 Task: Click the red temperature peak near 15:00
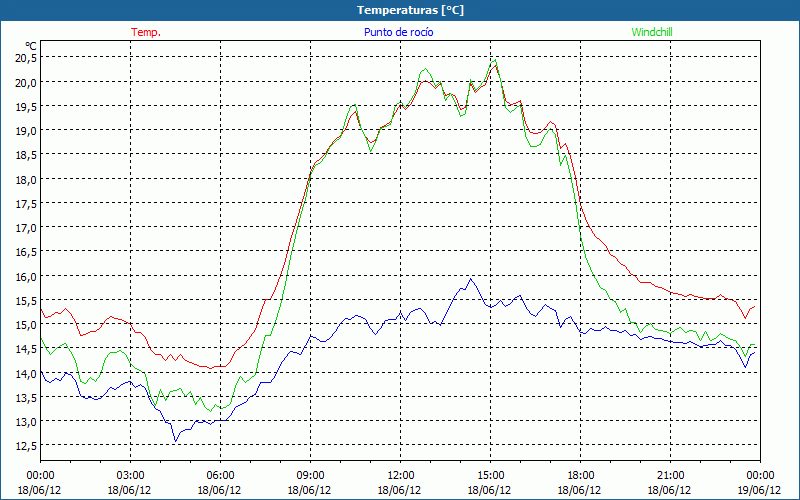click(x=495, y=65)
